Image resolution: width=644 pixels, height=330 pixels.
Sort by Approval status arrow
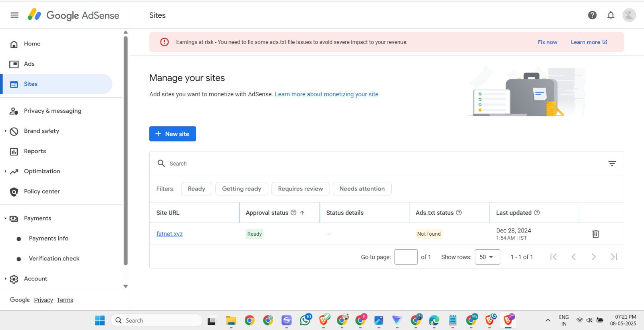tap(302, 213)
